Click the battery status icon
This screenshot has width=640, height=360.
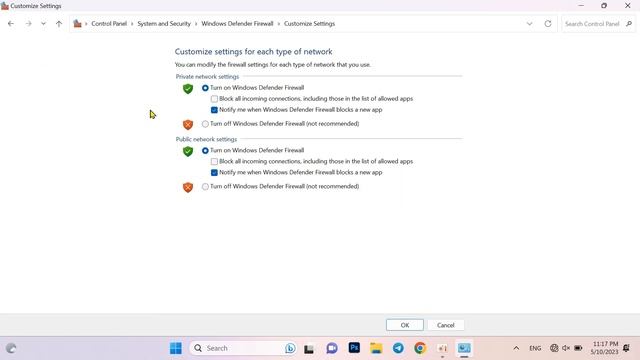pyautogui.click(x=578, y=348)
